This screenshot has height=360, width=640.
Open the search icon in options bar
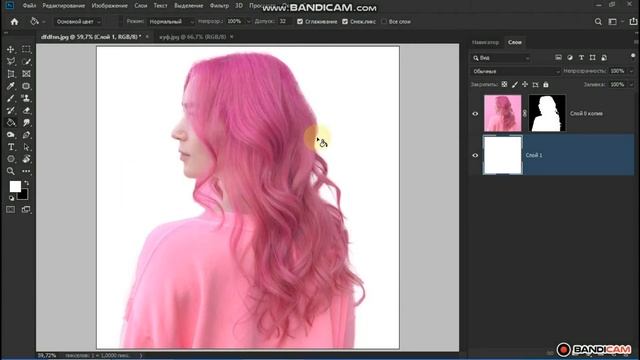pos(598,22)
